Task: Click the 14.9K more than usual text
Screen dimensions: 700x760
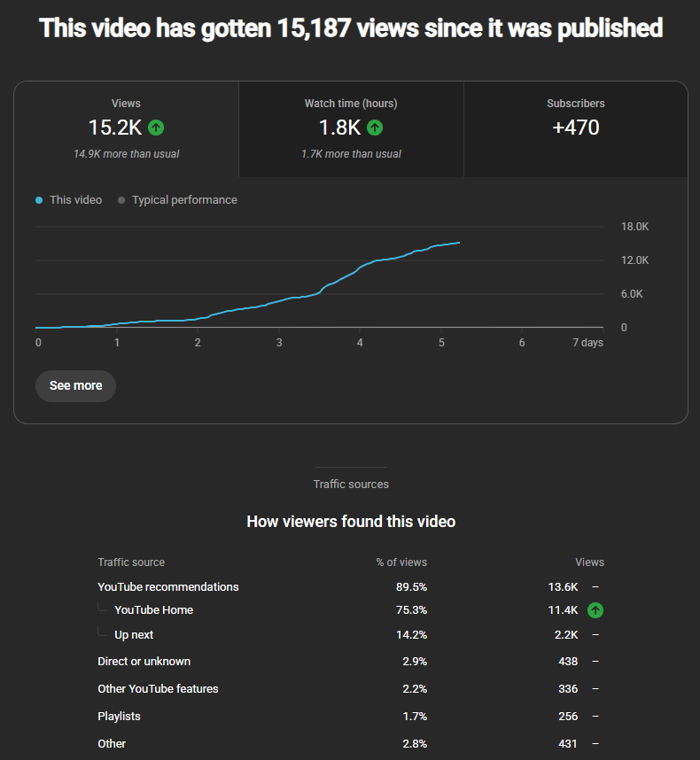Action: point(127,154)
